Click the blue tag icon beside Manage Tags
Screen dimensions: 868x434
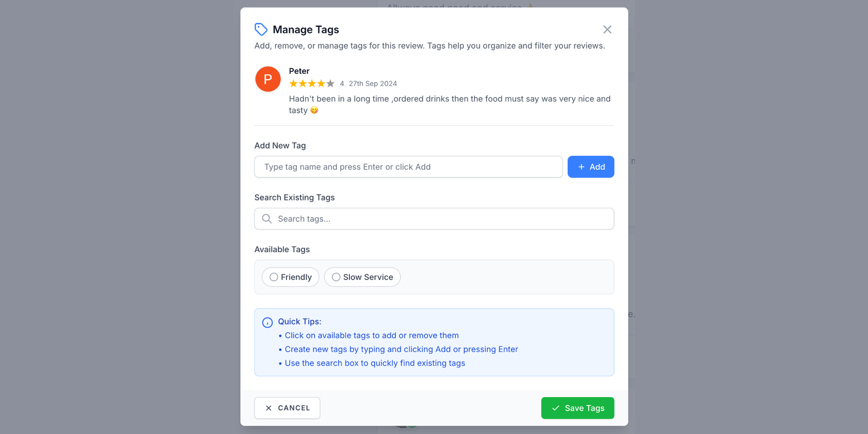click(x=261, y=29)
